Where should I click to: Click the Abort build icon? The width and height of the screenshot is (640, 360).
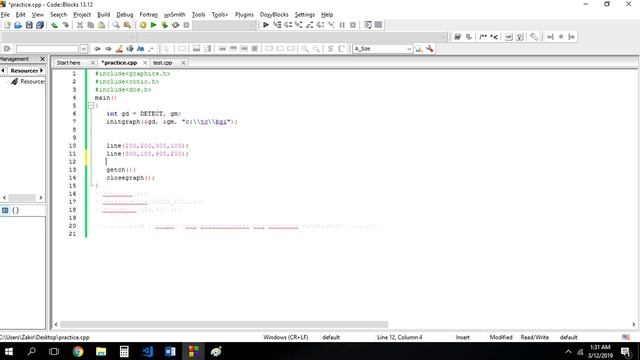tap(186, 25)
